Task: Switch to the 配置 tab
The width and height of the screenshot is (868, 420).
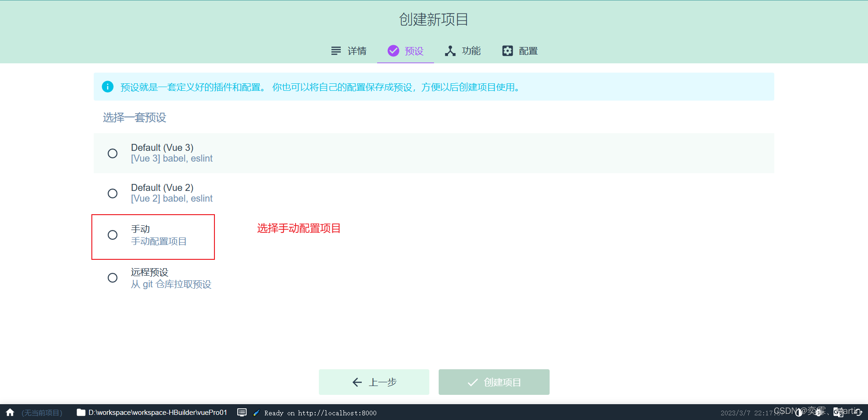Action: coord(520,51)
